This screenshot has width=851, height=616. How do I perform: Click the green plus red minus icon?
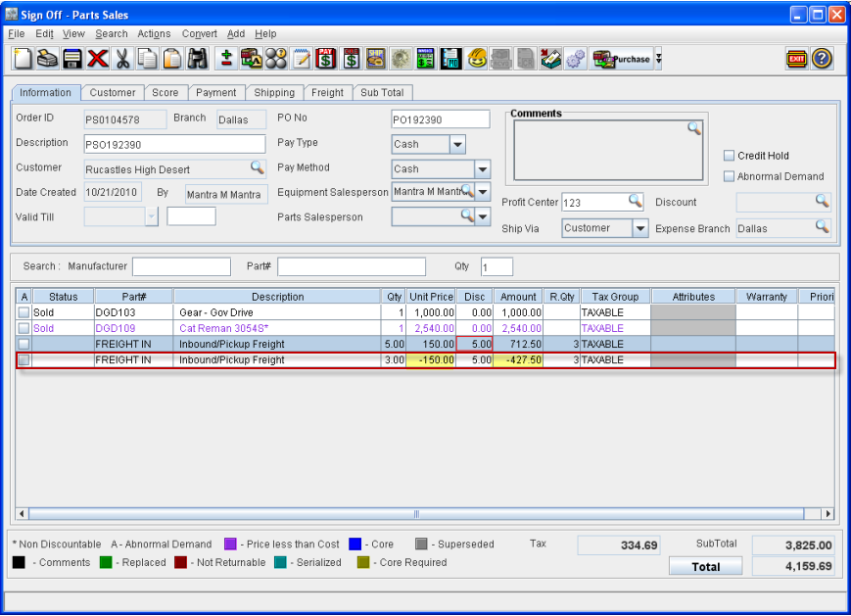[x=226, y=59]
